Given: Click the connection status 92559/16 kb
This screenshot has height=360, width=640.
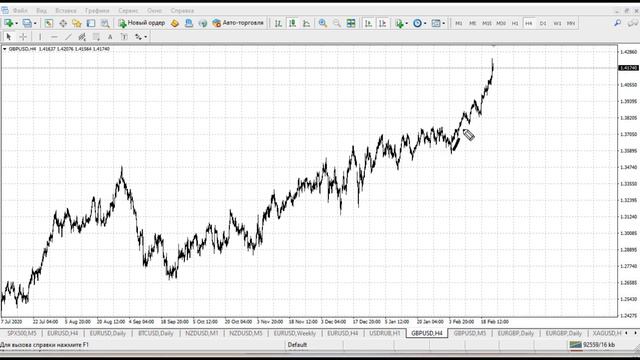Looking at the screenshot, I should (592, 345).
